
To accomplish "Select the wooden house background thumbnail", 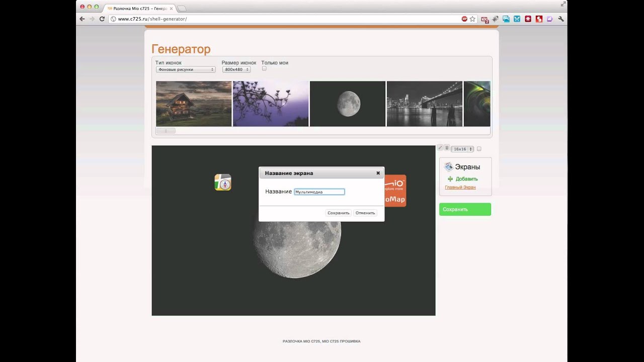I will click(194, 104).
